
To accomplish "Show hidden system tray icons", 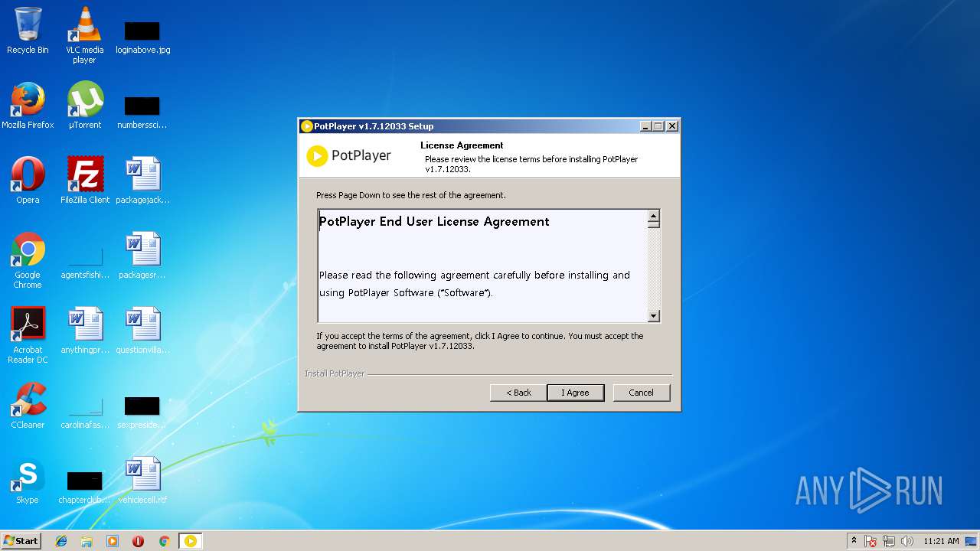I will 854,541.
